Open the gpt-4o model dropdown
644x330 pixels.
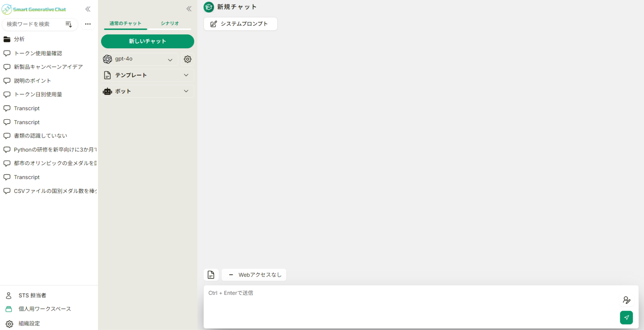(x=139, y=59)
